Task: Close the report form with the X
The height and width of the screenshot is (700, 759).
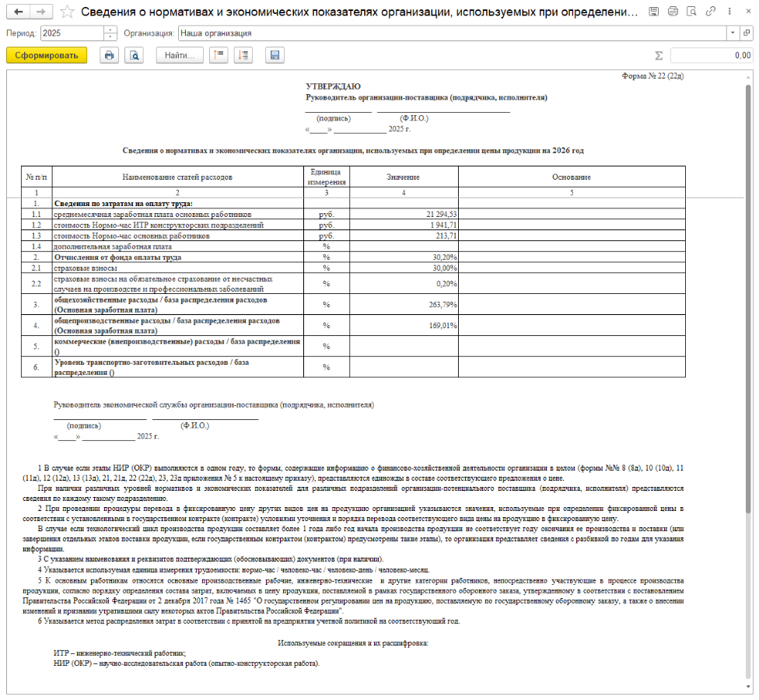Action: [748, 11]
